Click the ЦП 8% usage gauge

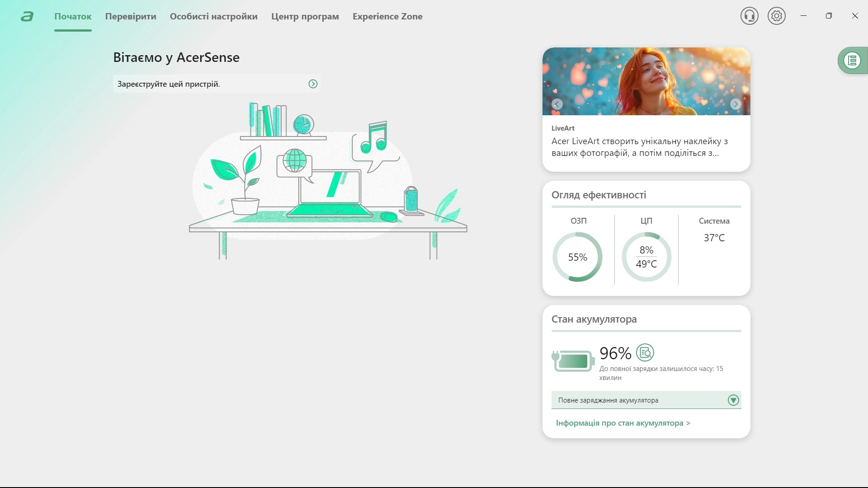pyautogui.click(x=646, y=257)
